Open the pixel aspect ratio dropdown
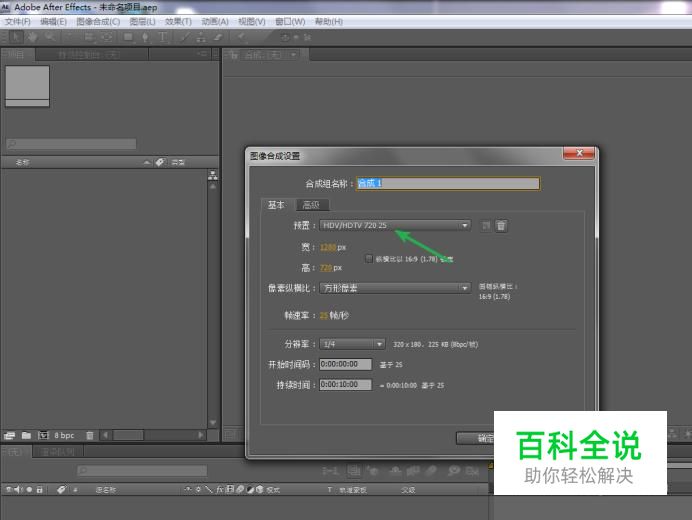The image size is (692, 520). point(394,288)
